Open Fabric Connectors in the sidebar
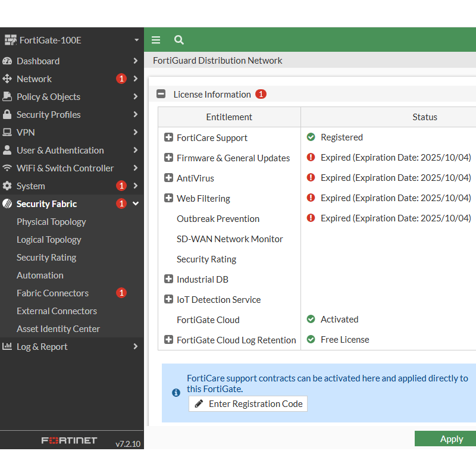Screen dimensions: 476x476 coord(52,293)
